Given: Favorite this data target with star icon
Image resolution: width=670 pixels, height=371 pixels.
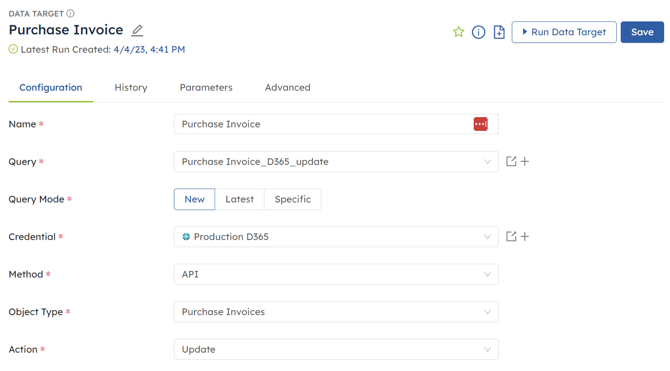Looking at the screenshot, I should pos(458,32).
